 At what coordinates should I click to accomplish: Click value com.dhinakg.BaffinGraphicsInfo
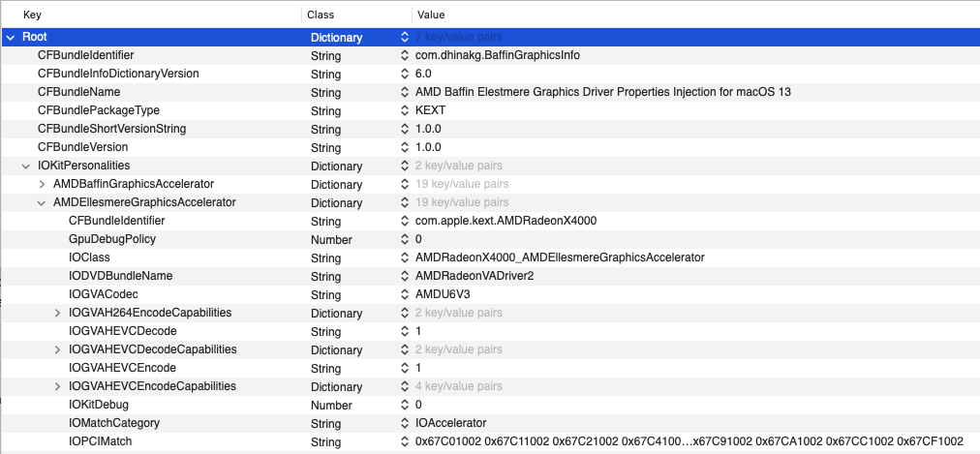[x=498, y=55]
